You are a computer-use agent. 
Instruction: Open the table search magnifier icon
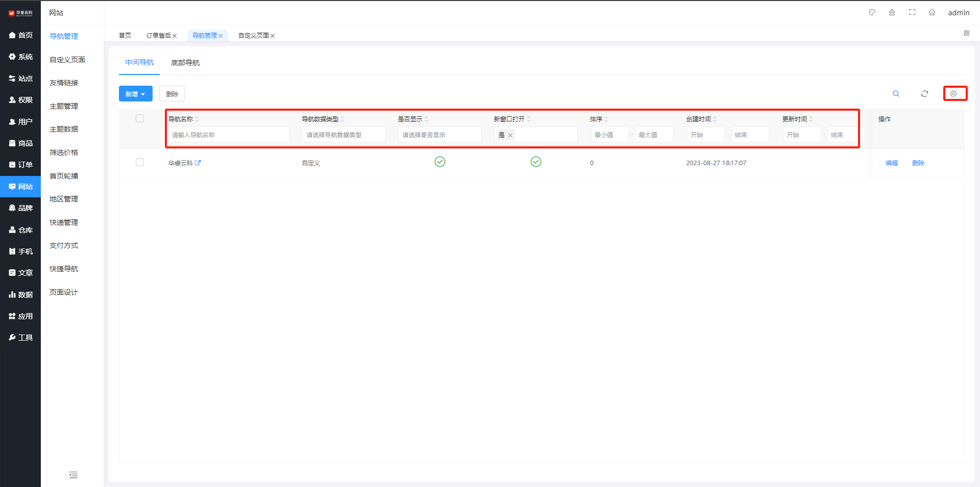[895, 94]
